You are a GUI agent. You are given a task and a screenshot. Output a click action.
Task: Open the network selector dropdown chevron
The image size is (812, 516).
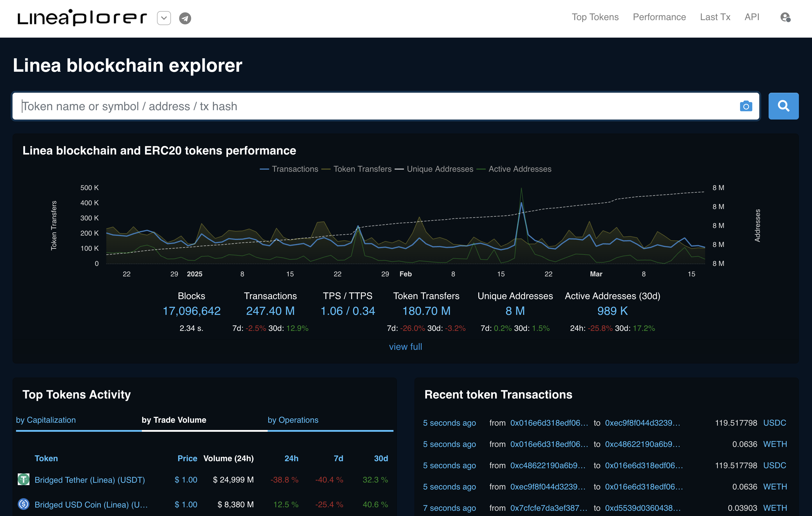[x=164, y=18]
